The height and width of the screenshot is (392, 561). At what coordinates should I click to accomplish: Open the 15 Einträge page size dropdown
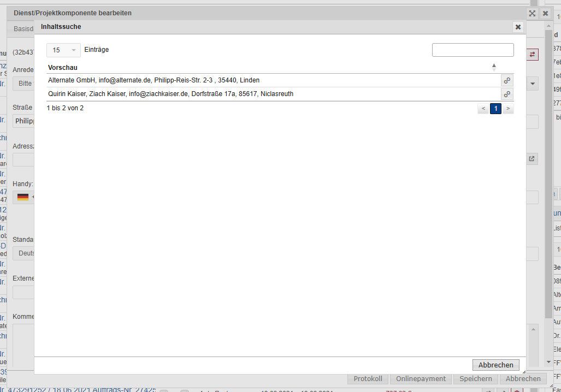(x=63, y=50)
